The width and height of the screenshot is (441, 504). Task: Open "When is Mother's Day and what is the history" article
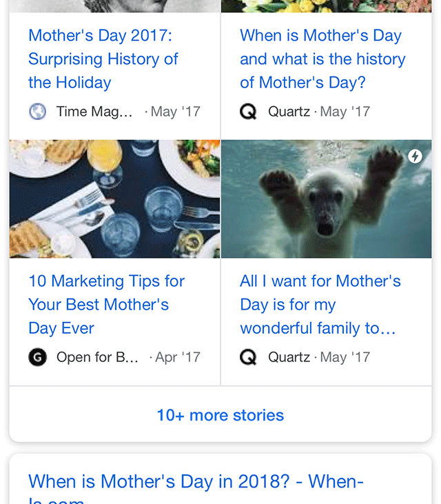322,59
